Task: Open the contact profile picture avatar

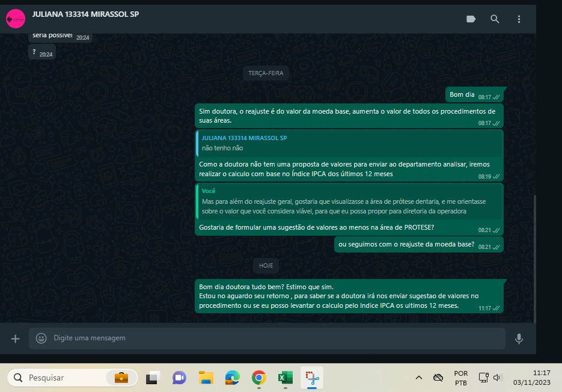Action: [16, 19]
